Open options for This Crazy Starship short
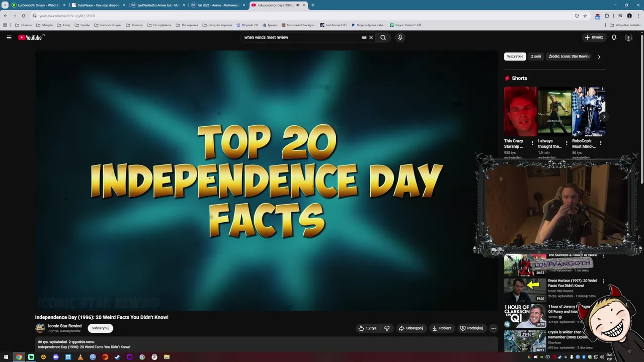 [x=532, y=143]
